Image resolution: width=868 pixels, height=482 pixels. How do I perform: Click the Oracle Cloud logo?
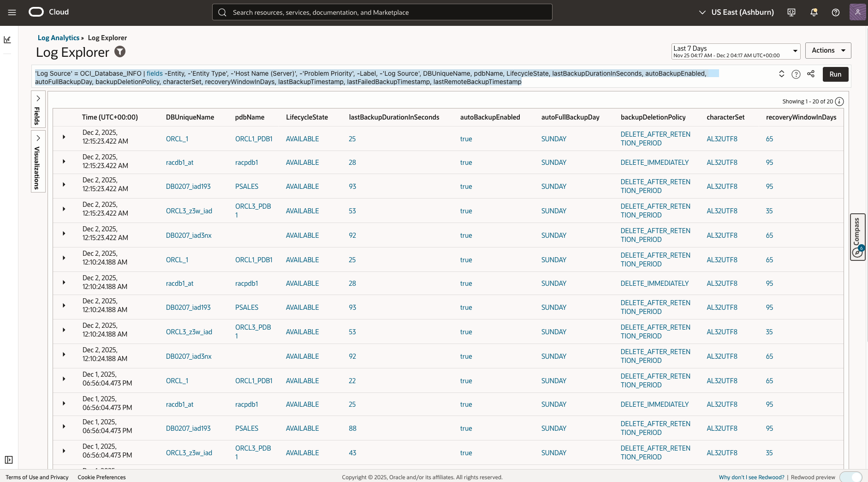point(36,12)
